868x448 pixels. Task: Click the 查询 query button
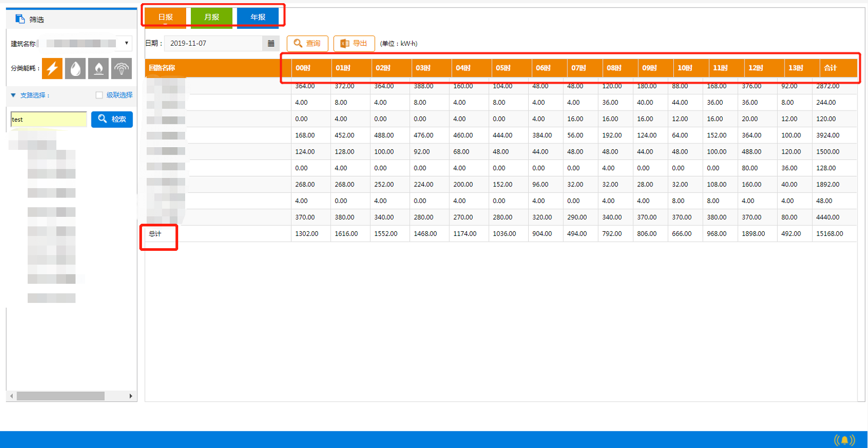click(307, 44)
